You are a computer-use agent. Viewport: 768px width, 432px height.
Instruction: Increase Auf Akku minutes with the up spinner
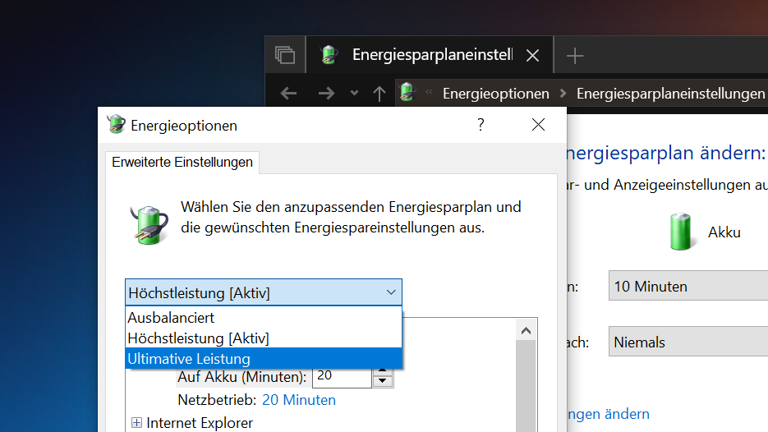pyautogui.click(x=382, y=372)
